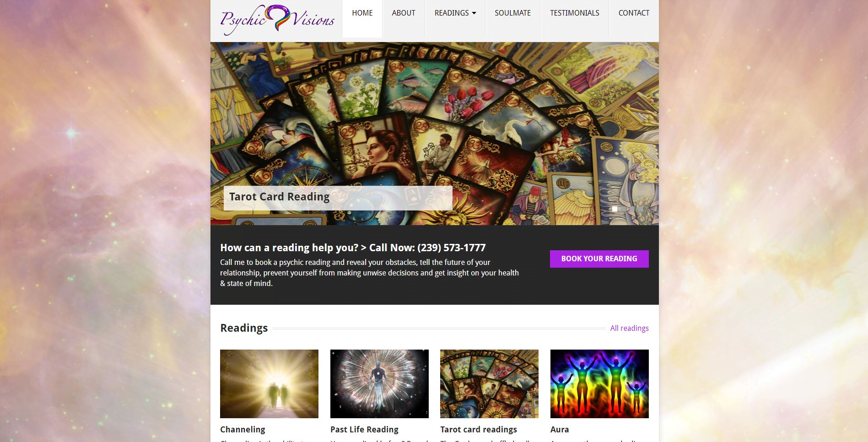The width and height of the screenshot is (868, 442).
Task: Open the colorful Aura thumbnail
Action: click(599, 384)
